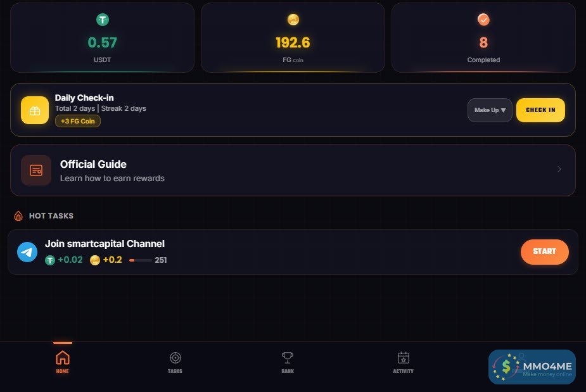
Task: Click the +3 FG Coin reward badge
Action: tap(78, 121)
